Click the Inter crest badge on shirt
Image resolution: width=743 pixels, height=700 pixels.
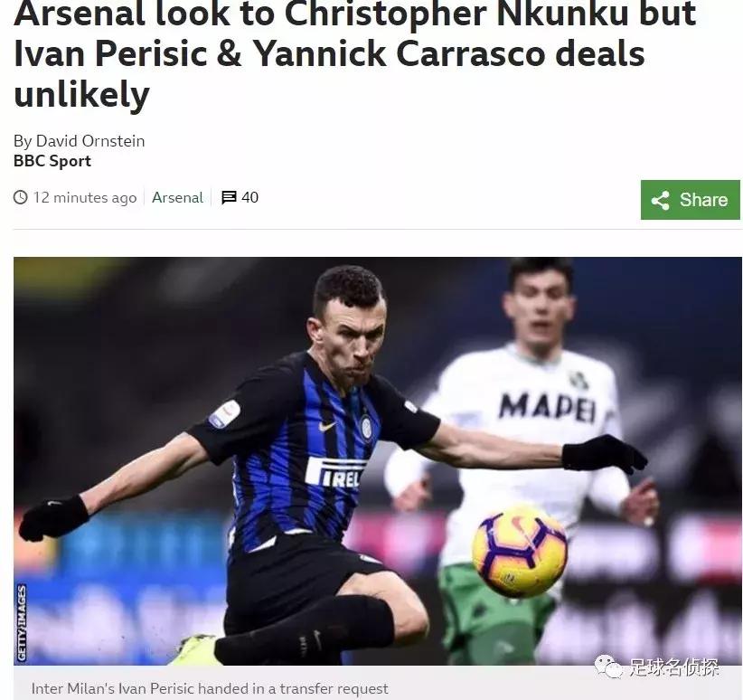[x=366, y=427]
